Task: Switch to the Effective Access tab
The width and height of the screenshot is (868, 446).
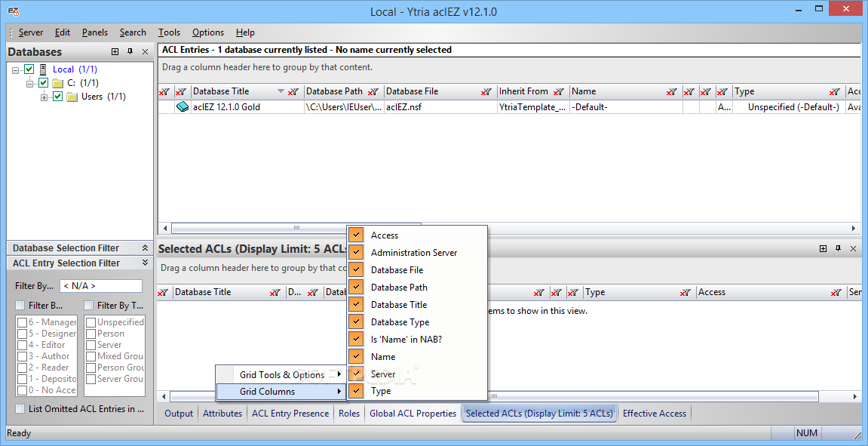Action: (655, 414)
